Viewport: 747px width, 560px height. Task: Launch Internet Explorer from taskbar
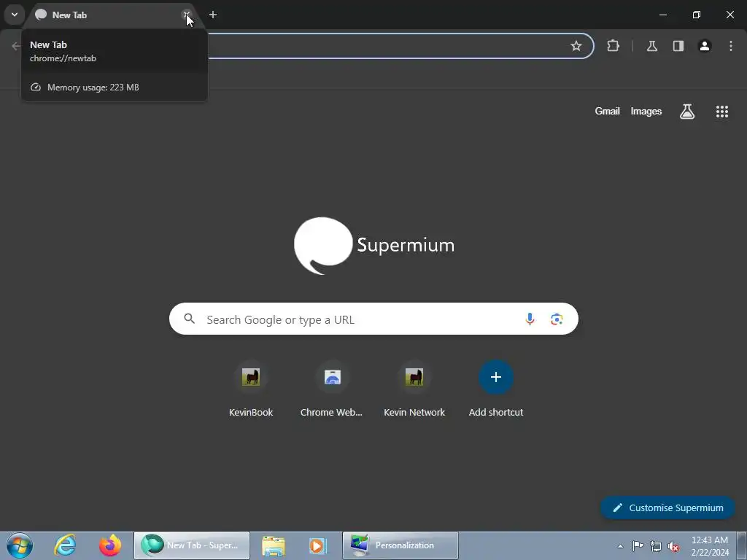65,545
